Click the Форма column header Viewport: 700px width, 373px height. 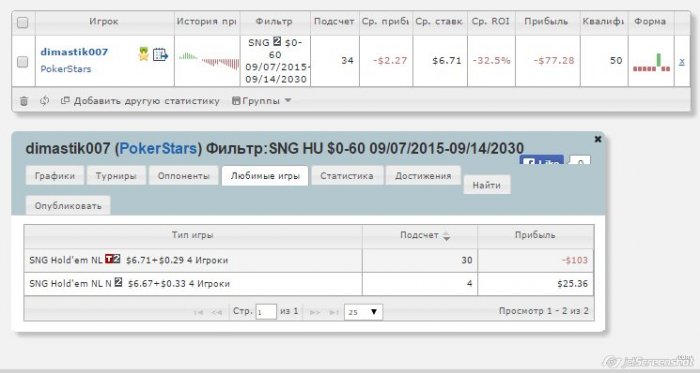tap(650, 21)
